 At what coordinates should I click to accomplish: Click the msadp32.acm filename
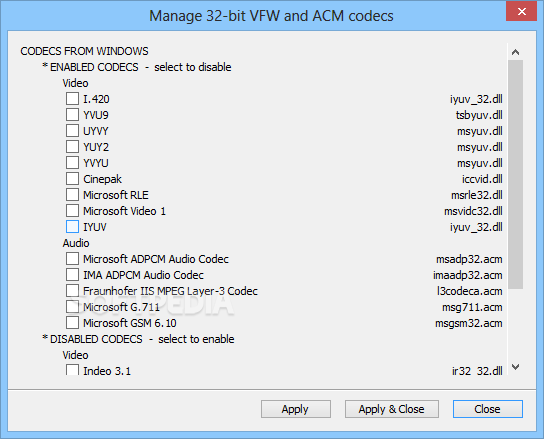coord(469,259)
